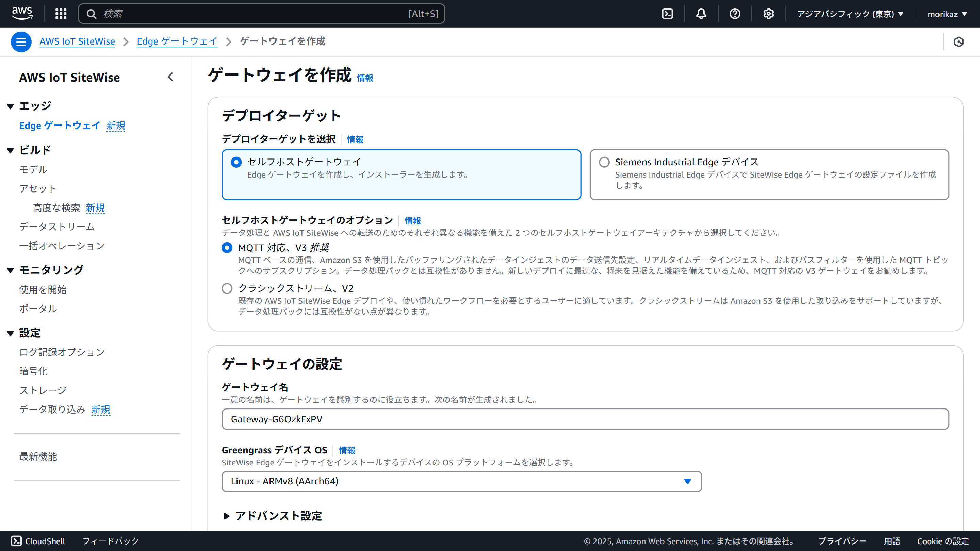980x551 pixels.
Task: Open データストリーム in sidebar
Action: click(x=57, y=227)
